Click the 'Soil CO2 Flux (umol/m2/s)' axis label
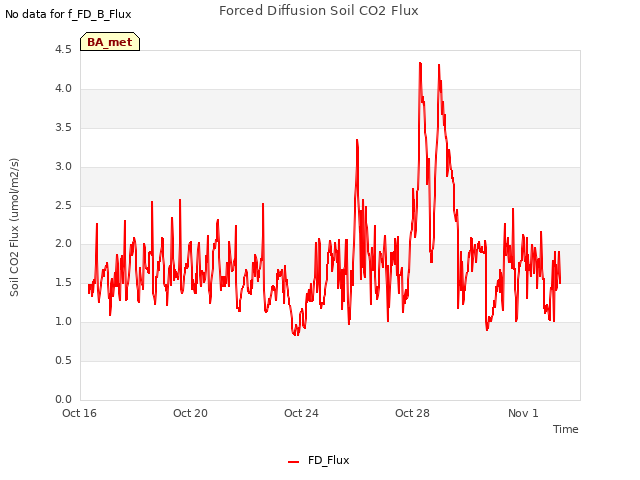The height and width of the screenshot is (480, 640). 14,227
